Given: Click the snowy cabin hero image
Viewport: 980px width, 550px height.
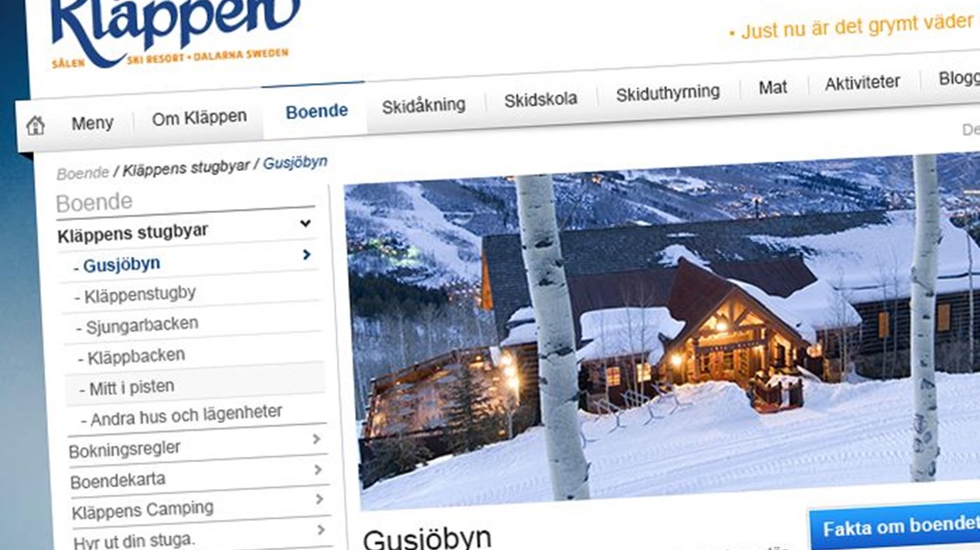Looking at the screenshot, I should (663, 331).
